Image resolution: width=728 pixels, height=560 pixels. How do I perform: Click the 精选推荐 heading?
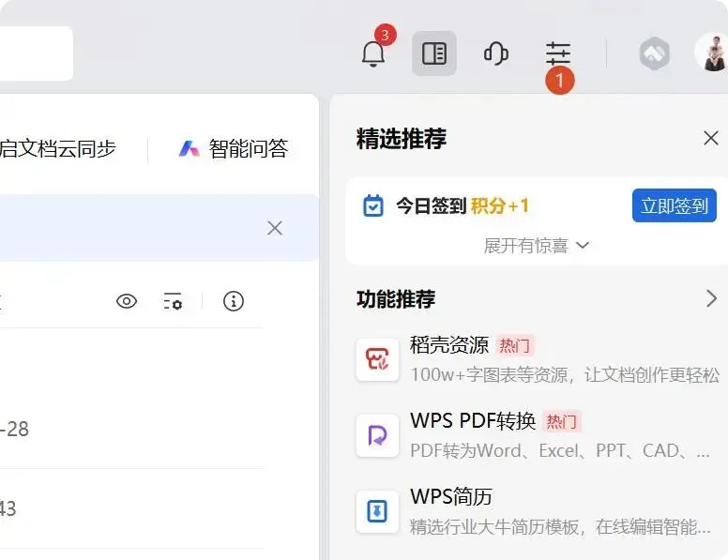[x=402, y=139]
